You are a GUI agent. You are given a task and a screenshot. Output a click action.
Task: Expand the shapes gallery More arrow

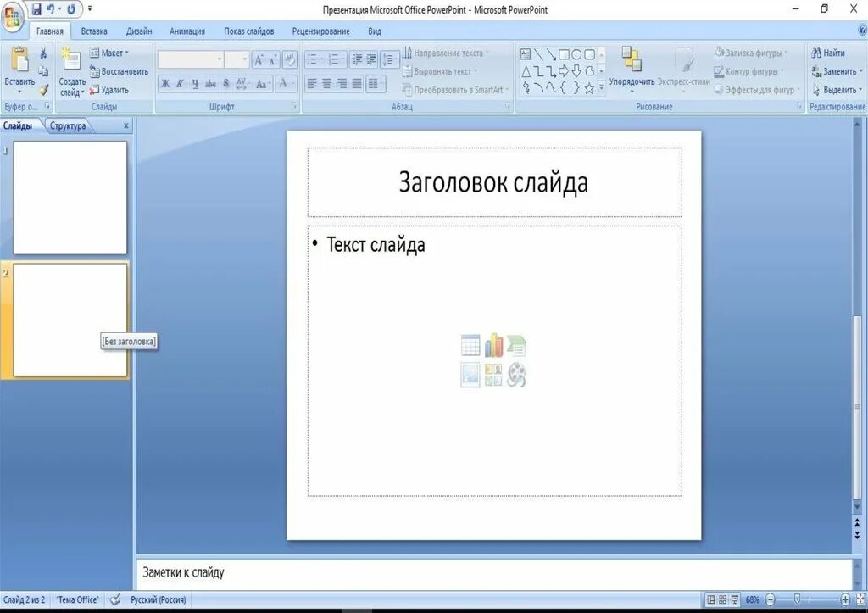point(602,87)
